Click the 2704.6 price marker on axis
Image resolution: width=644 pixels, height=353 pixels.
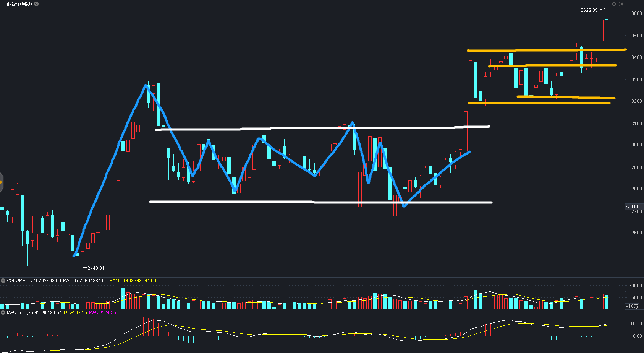coord(632,207)
